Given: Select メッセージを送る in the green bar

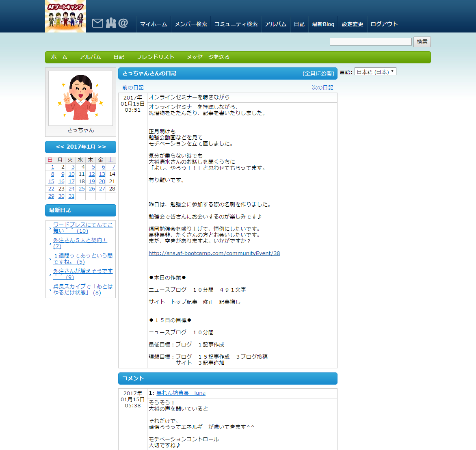Looking at the screenshot, I should 208,57.
